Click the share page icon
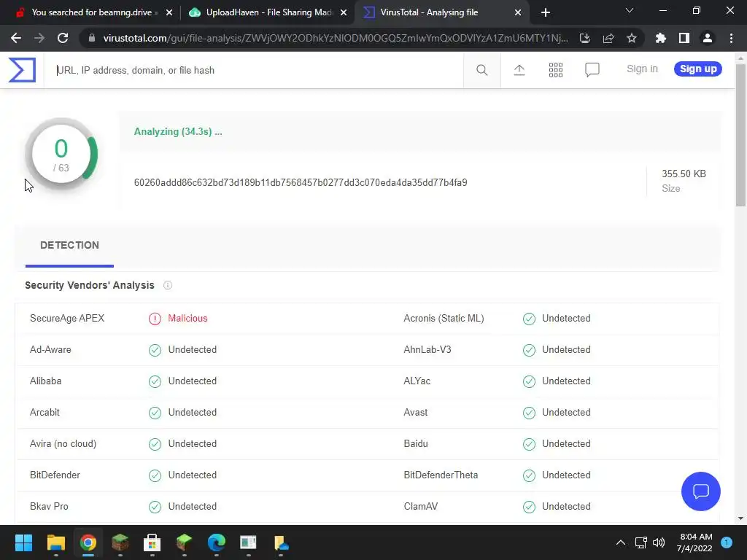The width and height of the screenshot is (747, 560). click(x=608, y=38)
